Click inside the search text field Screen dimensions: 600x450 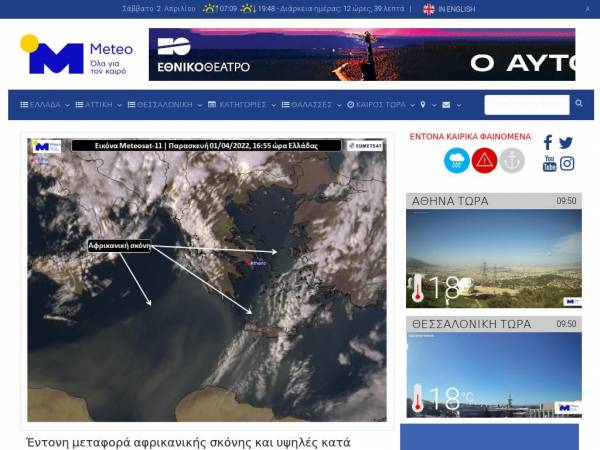coord(527,104)
